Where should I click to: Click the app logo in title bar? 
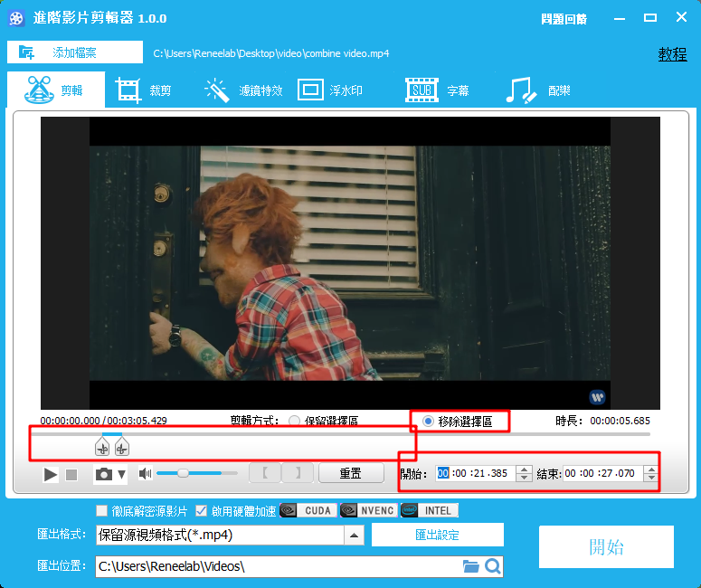click(16, 19)
